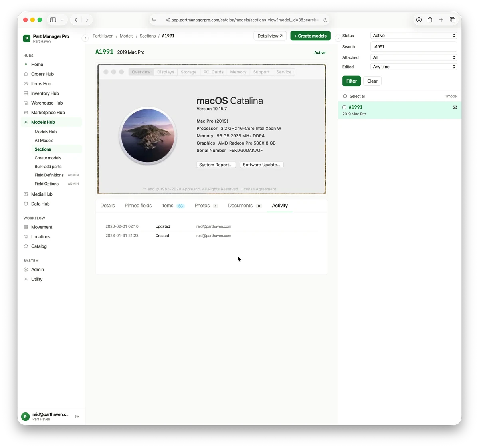Viewport: 479px width, 448px height.
Task: Click the Models Hub asterisk icon
Action: (x=26, y=122)
